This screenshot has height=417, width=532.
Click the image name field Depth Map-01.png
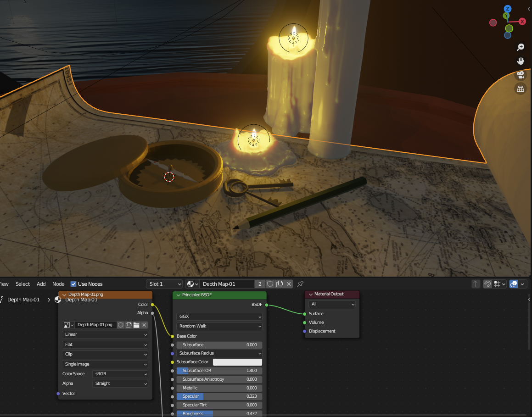(x=95, y=325)
